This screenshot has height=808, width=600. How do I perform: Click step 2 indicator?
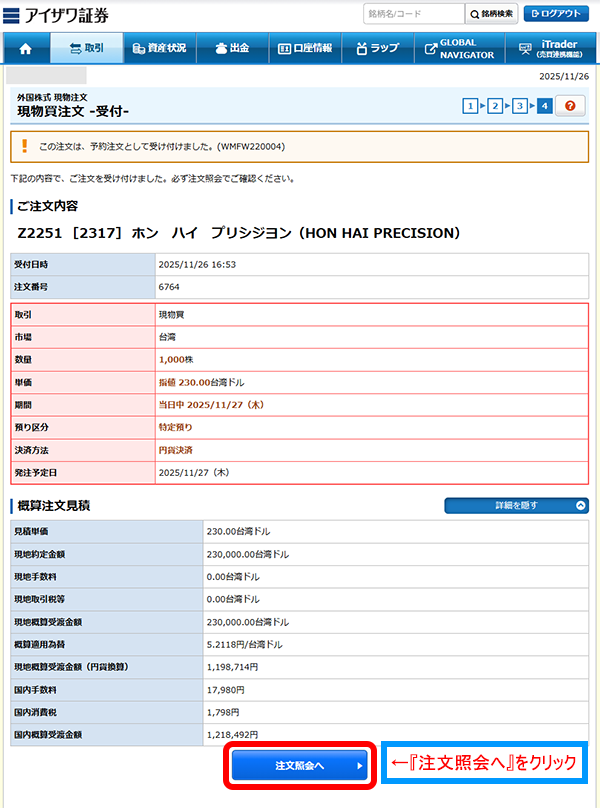coord(495,106)
